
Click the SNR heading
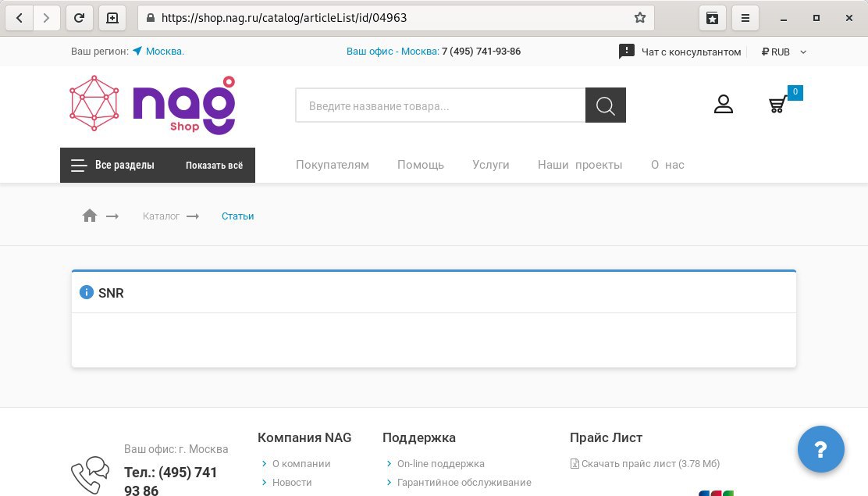pyautogui.click(x=111, y=293)
